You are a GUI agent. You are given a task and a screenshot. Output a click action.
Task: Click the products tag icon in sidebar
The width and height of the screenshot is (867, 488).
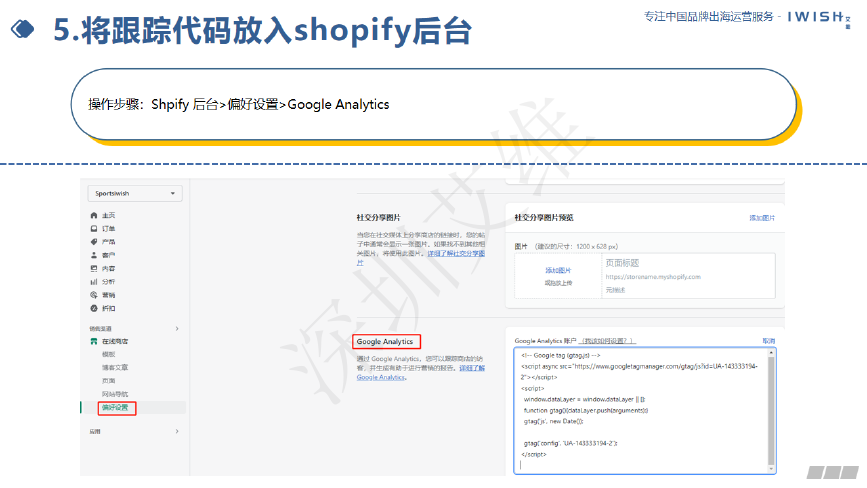click(x=94, y=242)
